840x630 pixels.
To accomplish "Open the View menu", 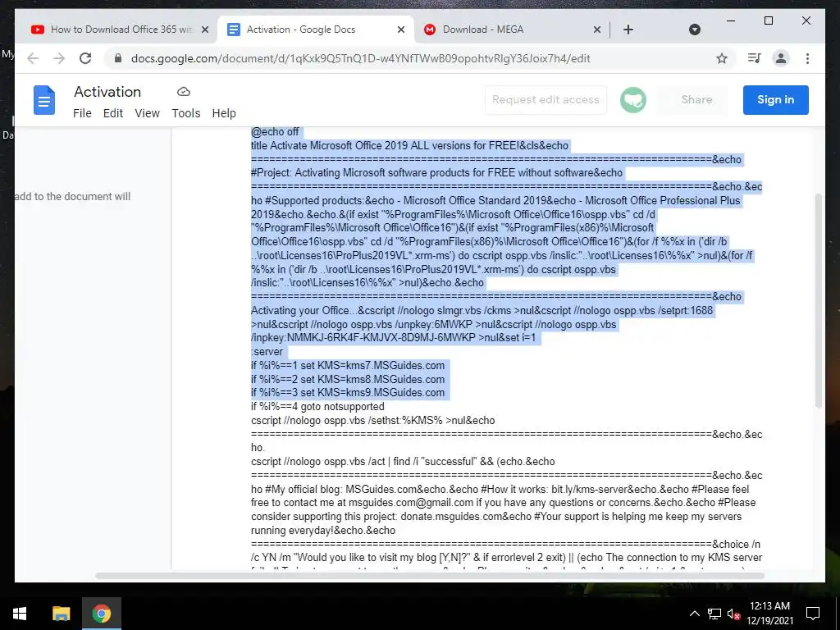I will (148, 113).
